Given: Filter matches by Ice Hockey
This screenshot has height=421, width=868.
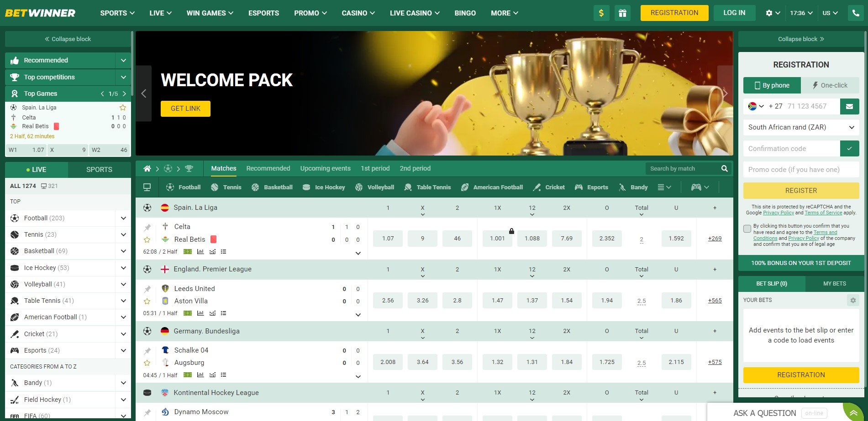Looking at the screenshot, I should 324,187.
